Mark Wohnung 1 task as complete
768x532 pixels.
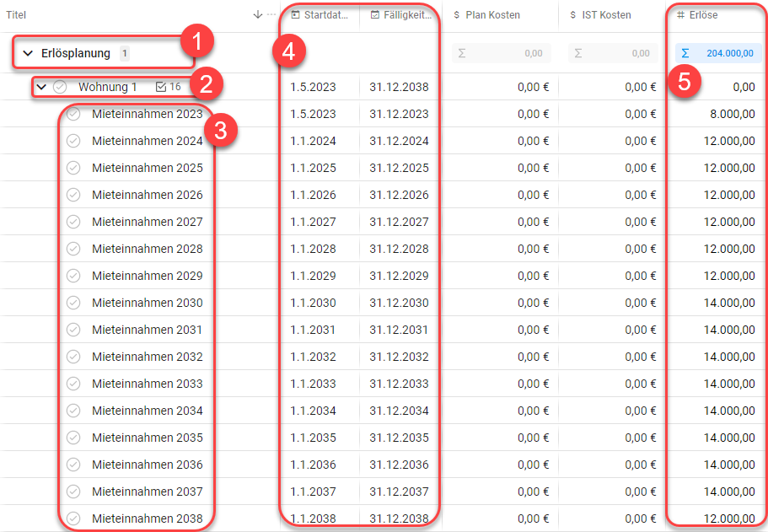point(60,87)
